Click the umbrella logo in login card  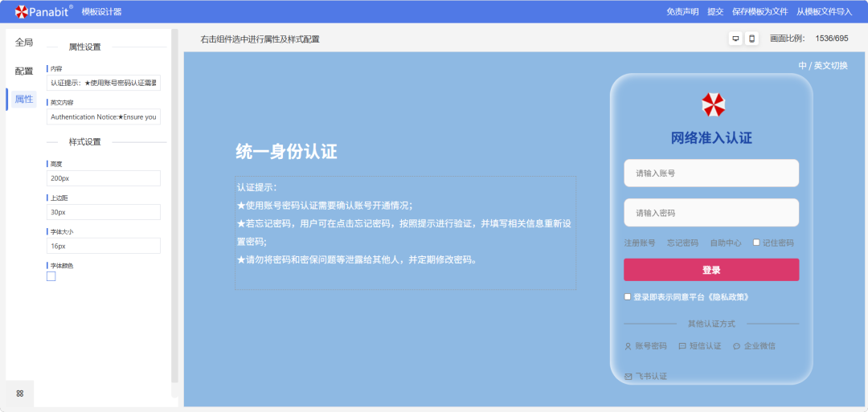tap(713, 105)
